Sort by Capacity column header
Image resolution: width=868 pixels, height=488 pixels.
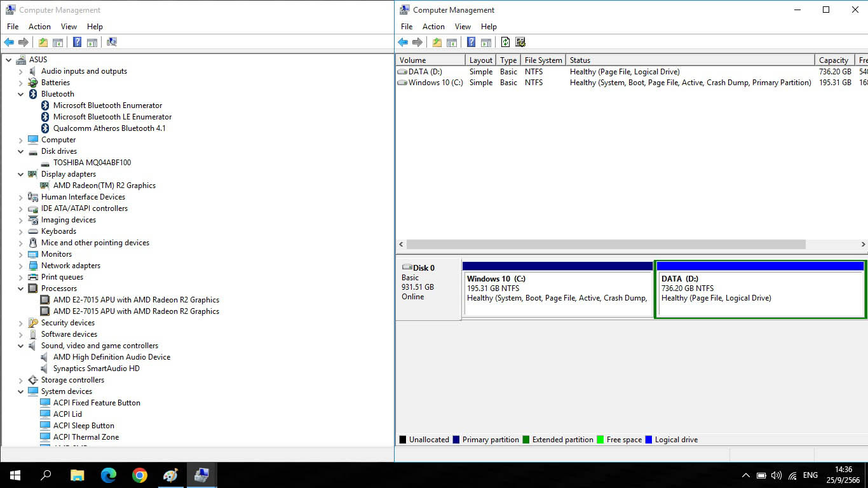(835, 60)
